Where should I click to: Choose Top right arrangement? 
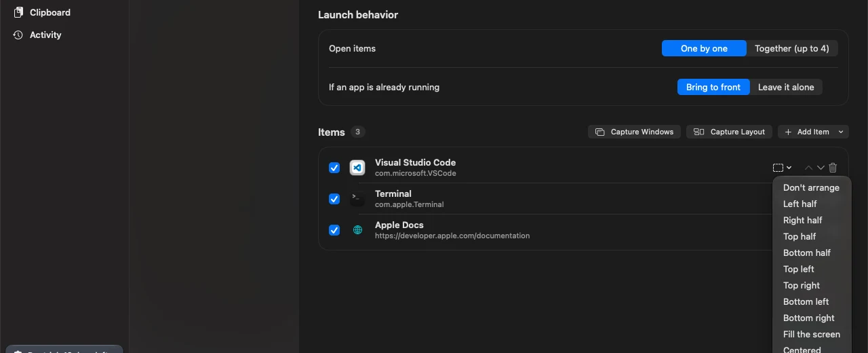click(x=811, y=285)
